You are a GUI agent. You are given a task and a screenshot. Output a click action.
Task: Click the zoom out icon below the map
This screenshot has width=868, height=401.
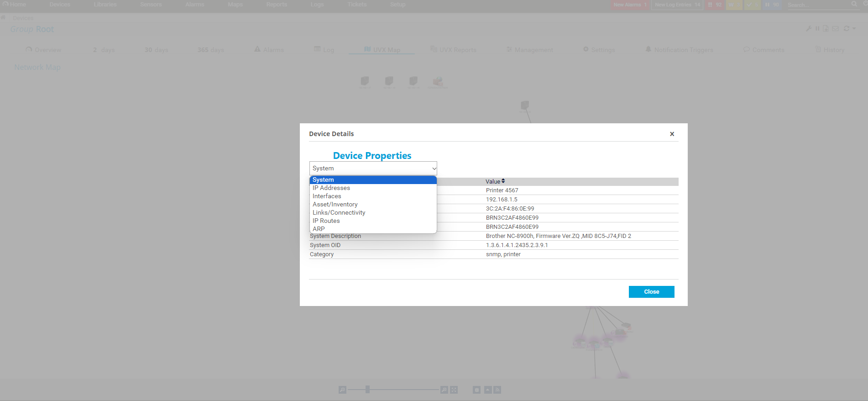[343, 390]
